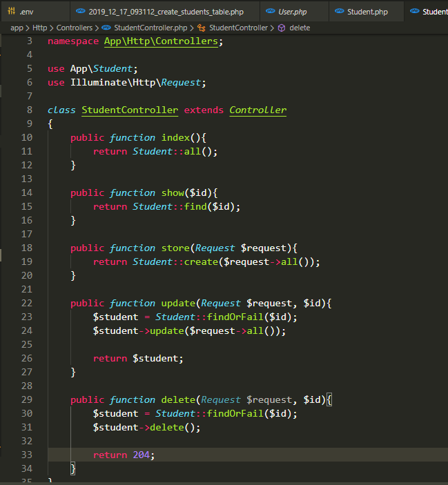
Task: Click the StudentController.php breadcrumb file
Action: [x=150, y=28]
